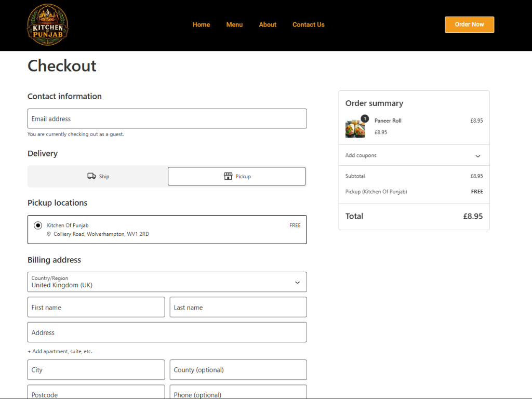This screenshot has height=399, width=532.
Task: Navigate to Home in the header
Action: [201, 25]
